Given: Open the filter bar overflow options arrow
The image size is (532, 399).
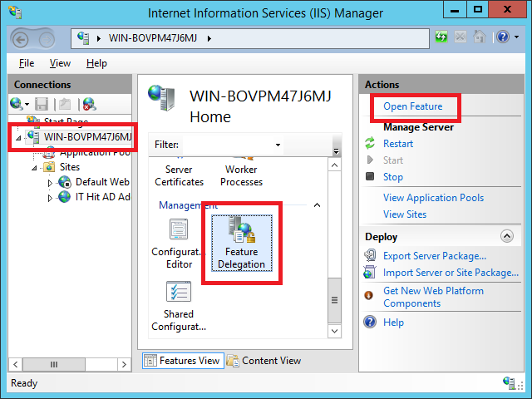Looking at the screenshot, I should 336,151.
